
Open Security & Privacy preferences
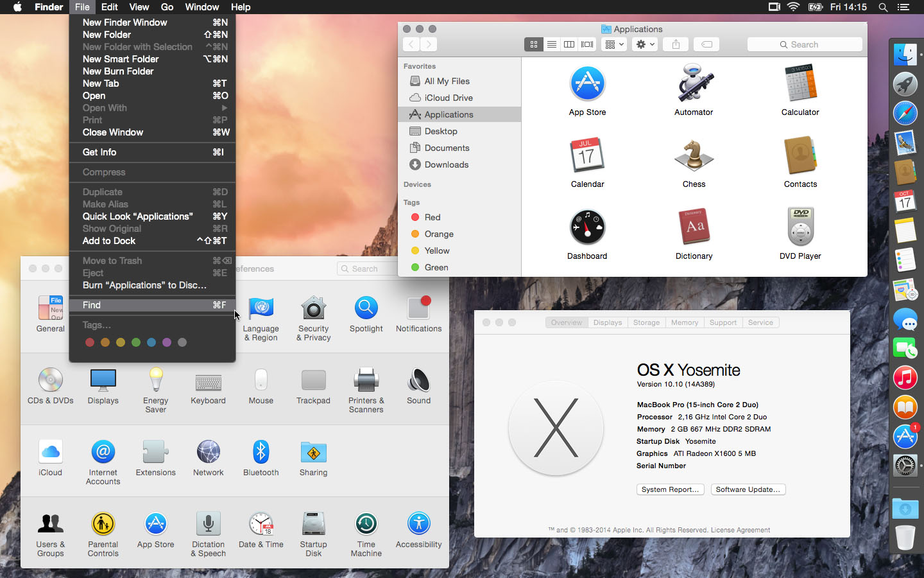[313, 308]
